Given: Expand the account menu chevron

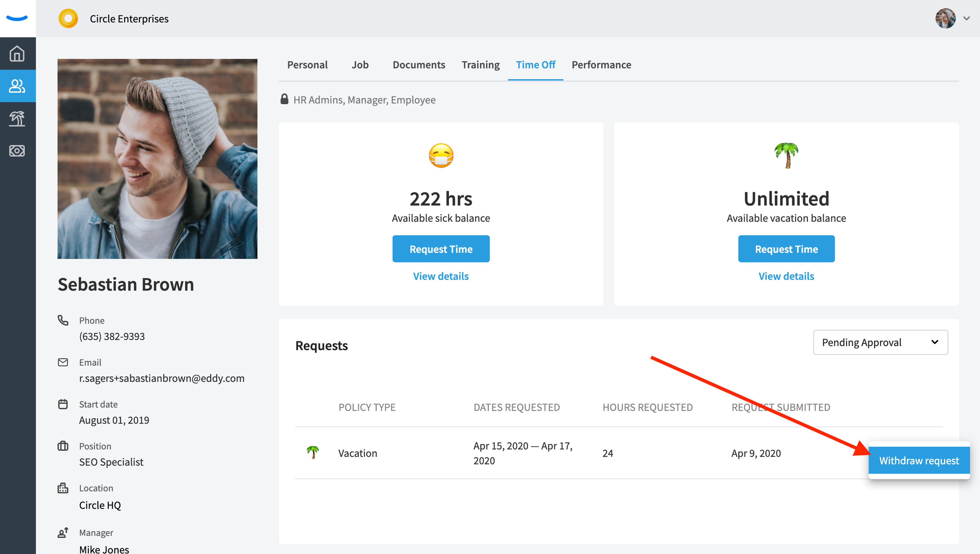Looking at the screenshot, I should (x=967, y=18).
